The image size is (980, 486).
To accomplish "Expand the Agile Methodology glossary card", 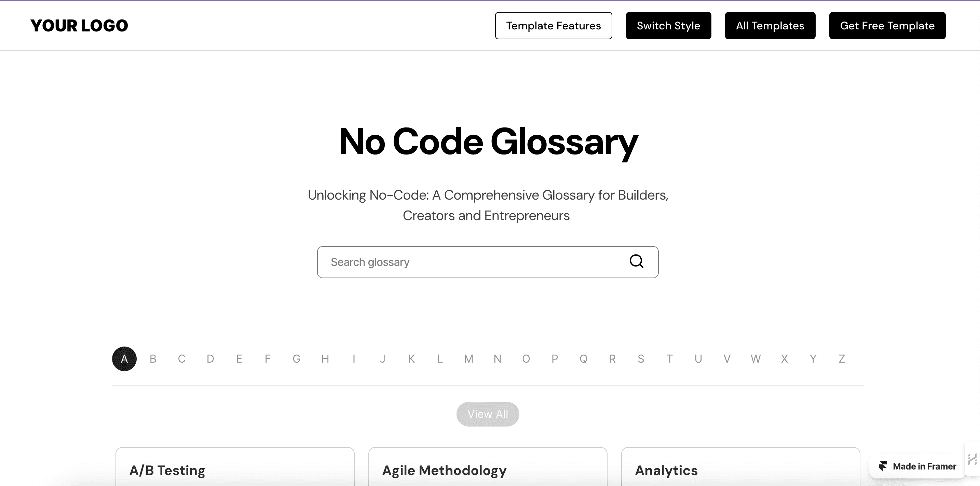I will click(x=488, y=470).
